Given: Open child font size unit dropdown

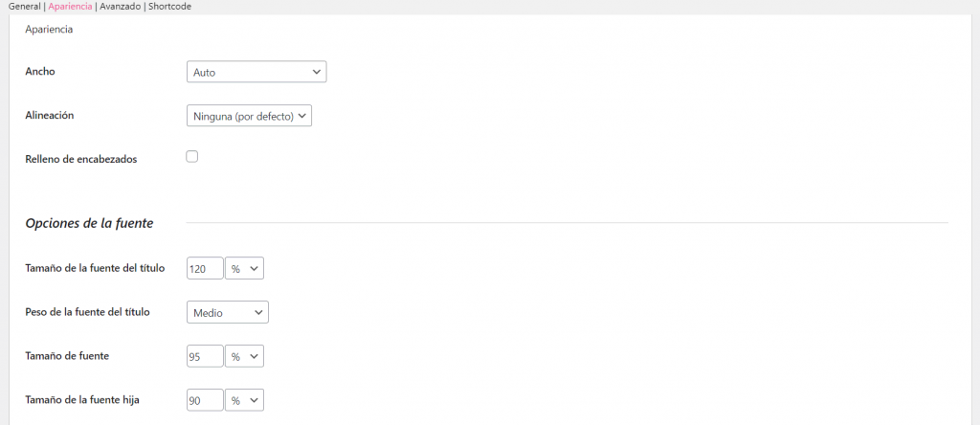Looking at the screenshot, I should tap(244, 400).
